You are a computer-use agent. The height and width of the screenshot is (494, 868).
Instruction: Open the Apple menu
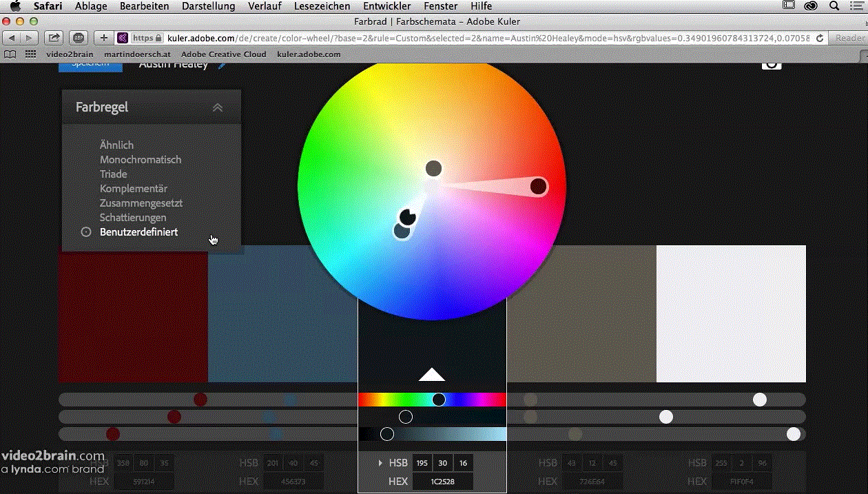pos(15,6)
